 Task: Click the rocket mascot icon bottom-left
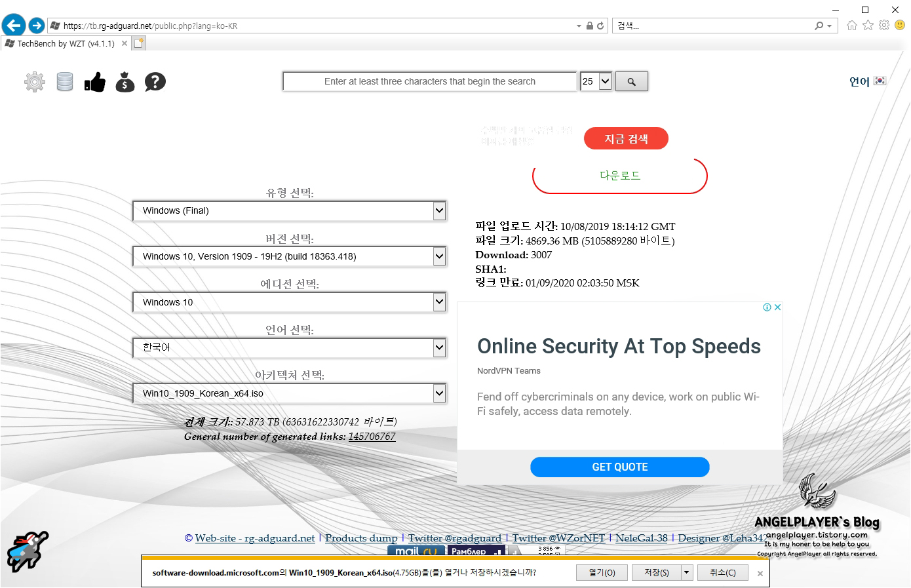(28, 551)
